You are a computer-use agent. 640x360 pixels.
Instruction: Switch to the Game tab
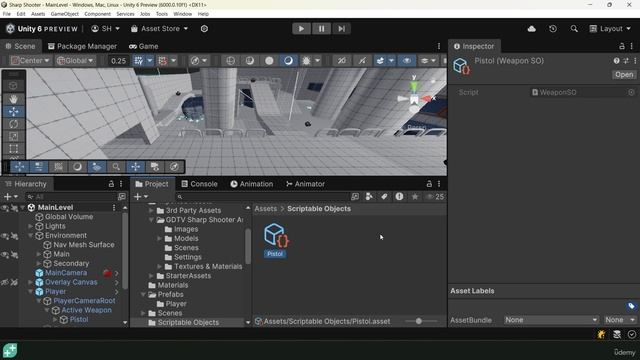point(144,46)
